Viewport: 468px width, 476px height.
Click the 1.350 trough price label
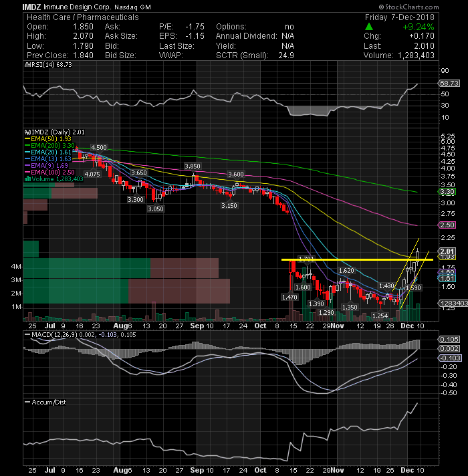(x=350, y=308)
